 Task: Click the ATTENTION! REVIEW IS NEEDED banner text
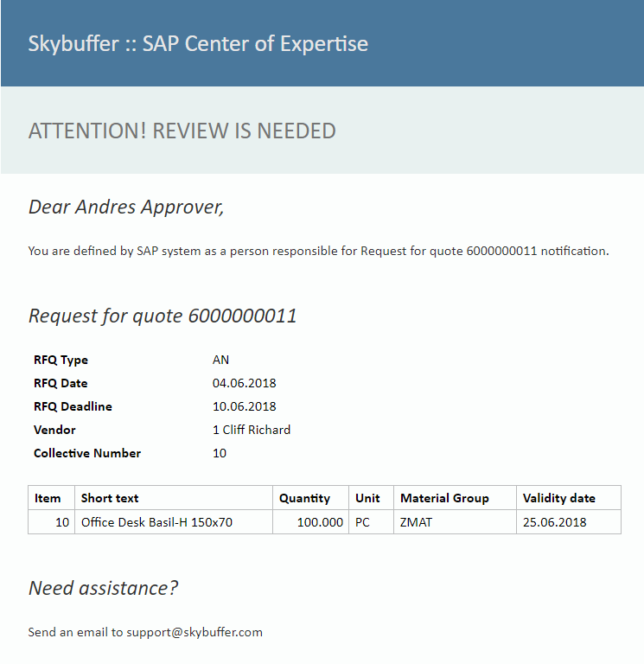[182, 131]
